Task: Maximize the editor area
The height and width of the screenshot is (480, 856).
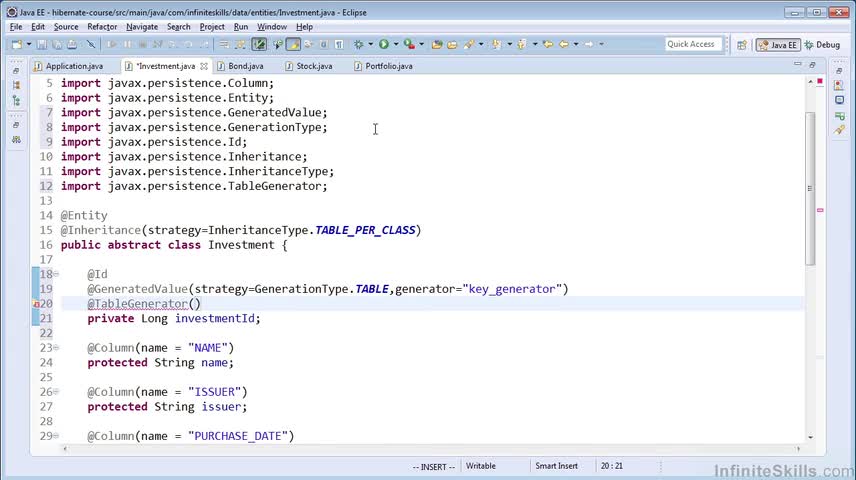Action: (x=812, y=64)
